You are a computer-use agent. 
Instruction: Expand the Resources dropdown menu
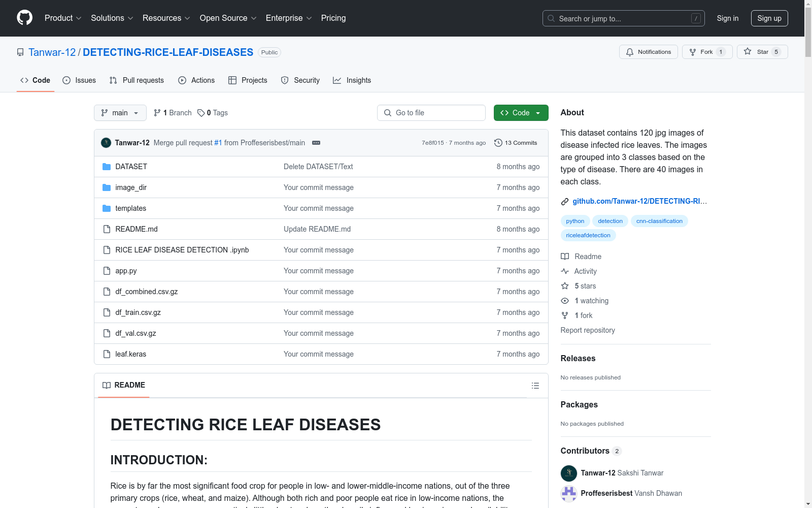(166, 18)
